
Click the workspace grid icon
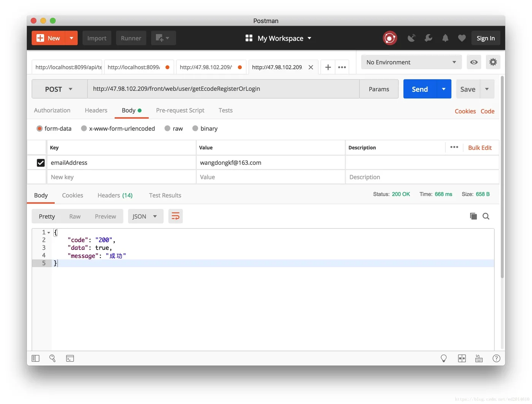[x=249, y=38]
